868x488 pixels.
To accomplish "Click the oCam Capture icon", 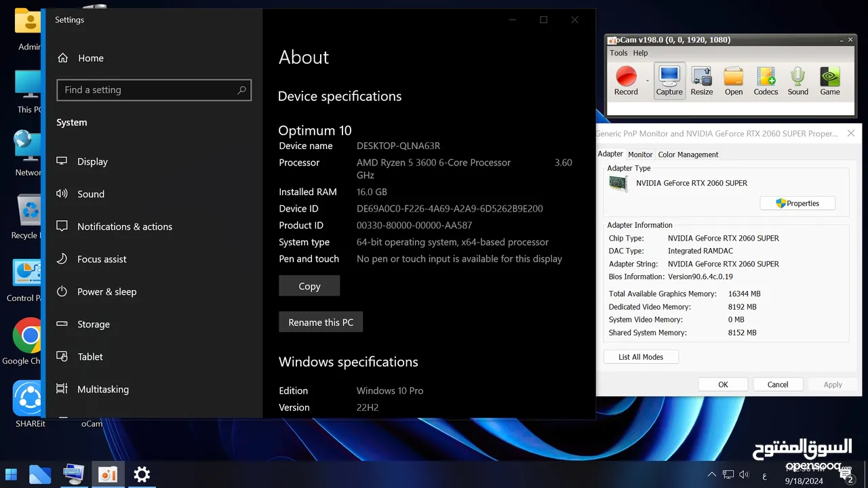I will pyautogui.click(x=669, y=81).
